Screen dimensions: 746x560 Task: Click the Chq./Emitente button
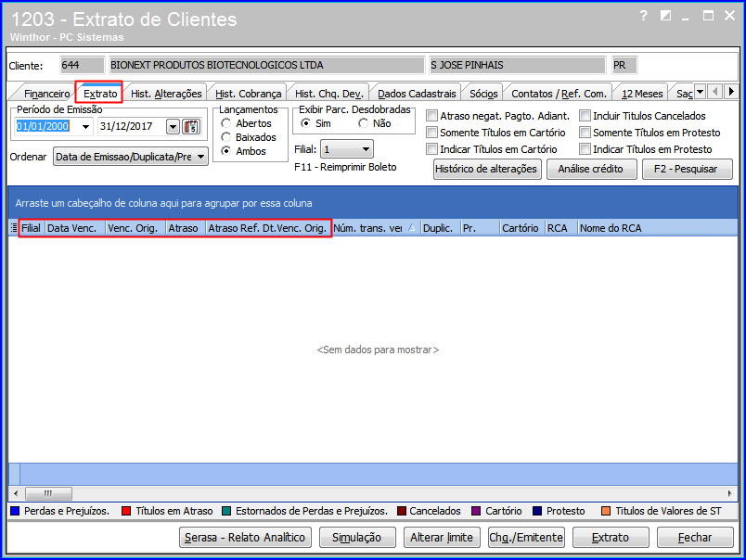(526, 537)
